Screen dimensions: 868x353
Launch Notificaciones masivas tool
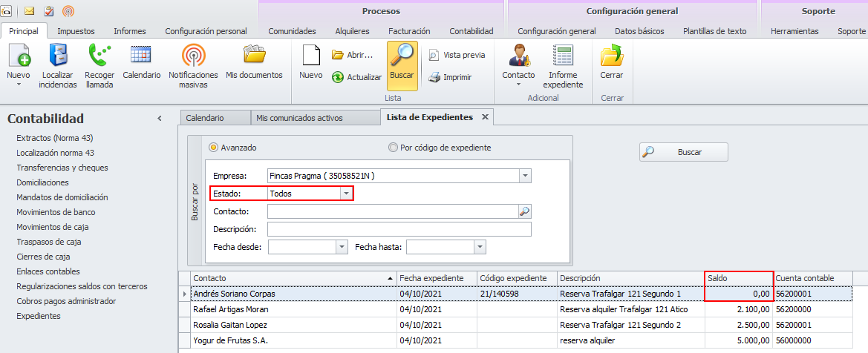pyautogui.click(x=193, y=57)
